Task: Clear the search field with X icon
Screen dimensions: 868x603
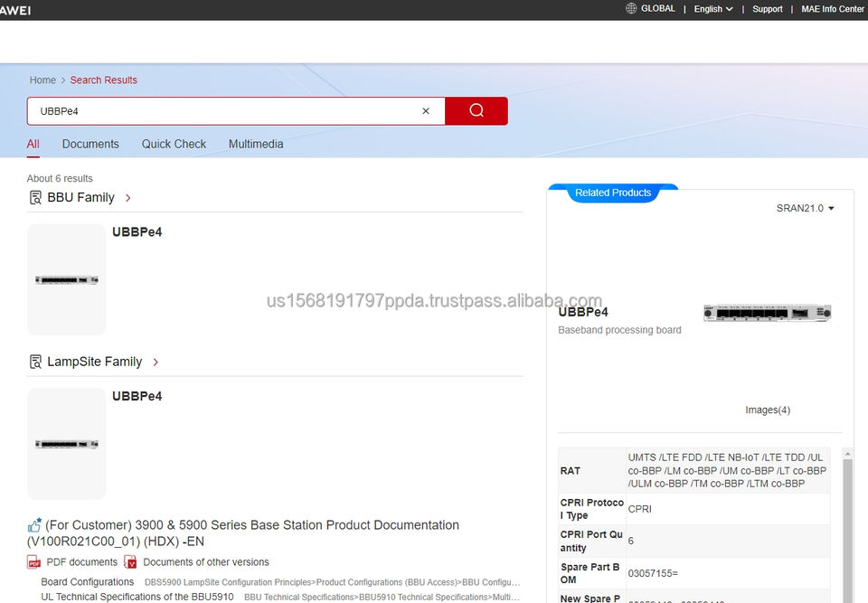Action: click(426, 111)
